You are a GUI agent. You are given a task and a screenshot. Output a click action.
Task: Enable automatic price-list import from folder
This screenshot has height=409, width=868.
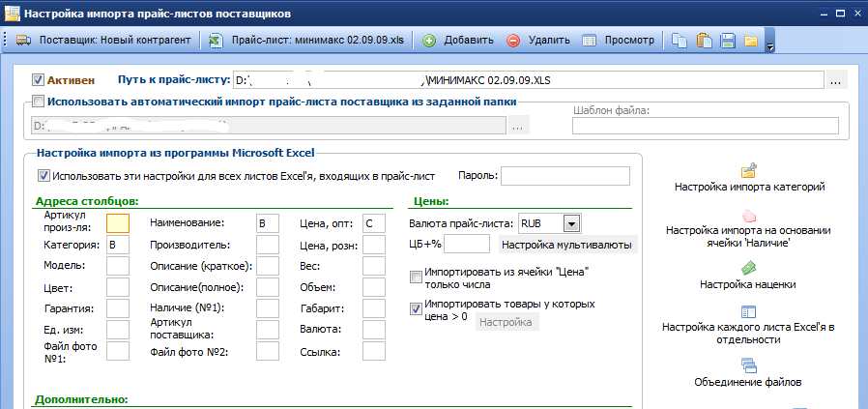pos(39,102)
